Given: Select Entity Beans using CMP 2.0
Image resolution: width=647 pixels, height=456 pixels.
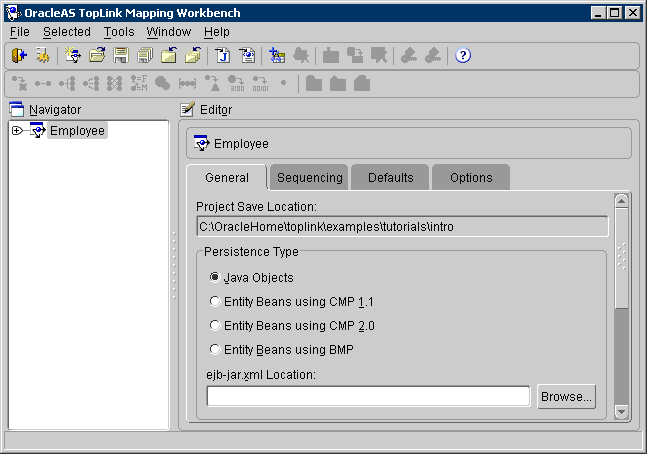Looking at the screenshot, I should click(x=215, y=325).
